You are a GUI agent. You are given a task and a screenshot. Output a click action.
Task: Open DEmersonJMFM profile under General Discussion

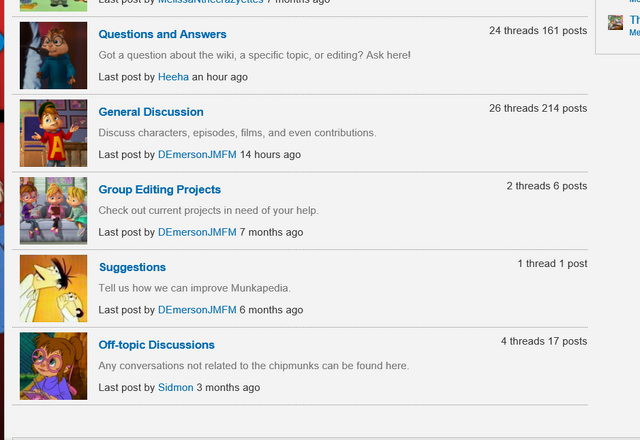point(197,155)
